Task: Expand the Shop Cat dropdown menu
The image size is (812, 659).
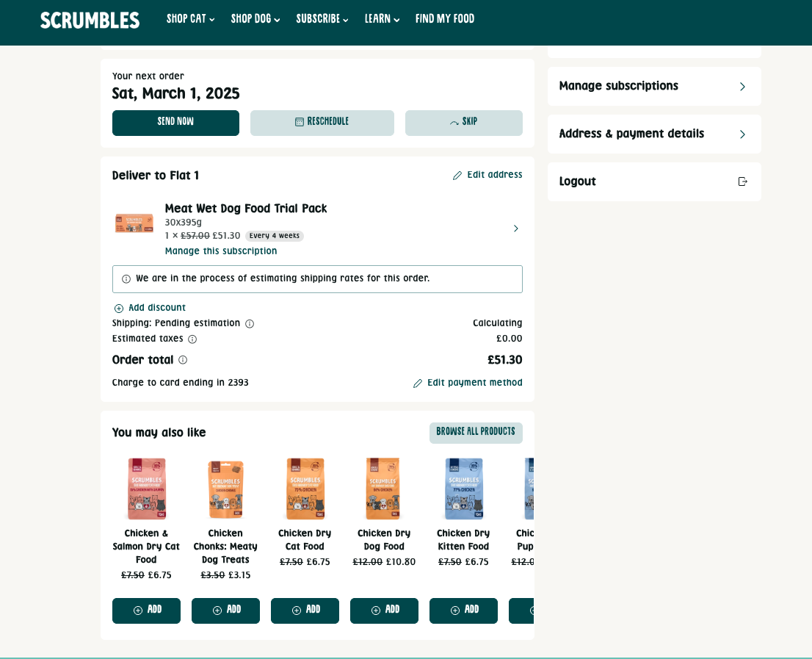Action: 190,19
